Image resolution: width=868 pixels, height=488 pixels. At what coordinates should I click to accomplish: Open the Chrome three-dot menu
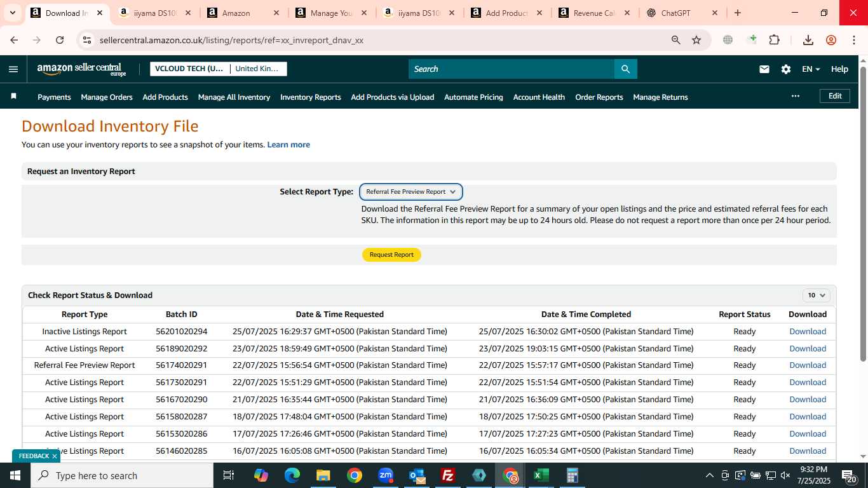click(x=853, y=40)
